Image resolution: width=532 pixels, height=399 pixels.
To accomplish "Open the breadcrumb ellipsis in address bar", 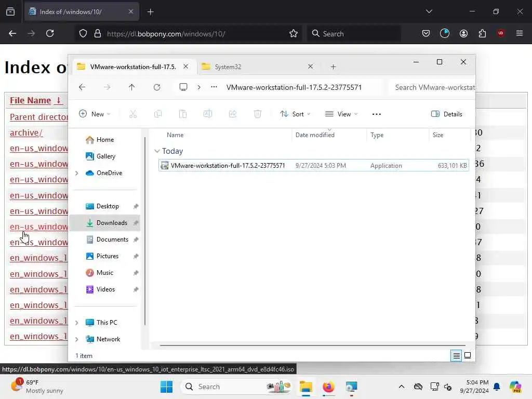I will pos(214,87).
